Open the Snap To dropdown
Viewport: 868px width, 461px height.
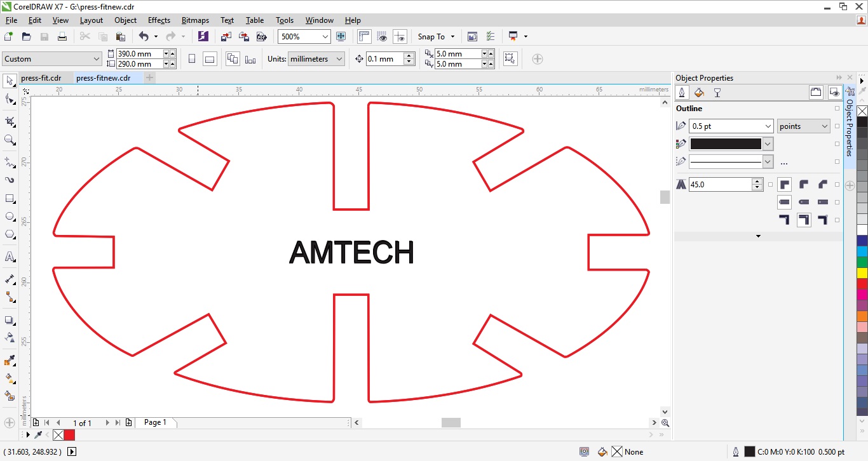point(436,37)
